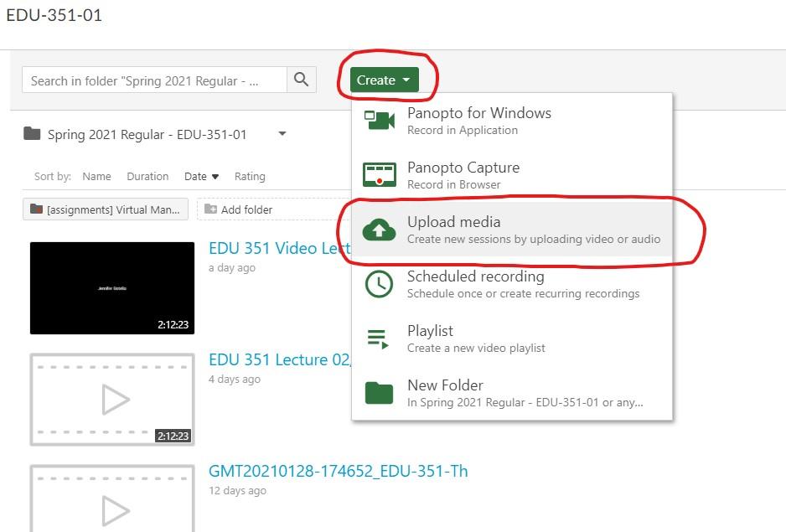
Task: Select New Folder menu entry
Action: pos(512,393)
